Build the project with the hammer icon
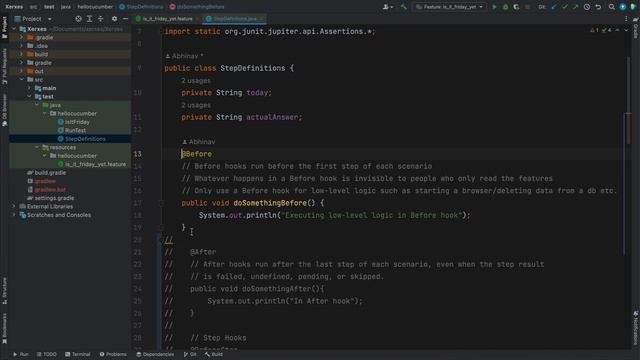640x360 pixels. coord(404,7)
